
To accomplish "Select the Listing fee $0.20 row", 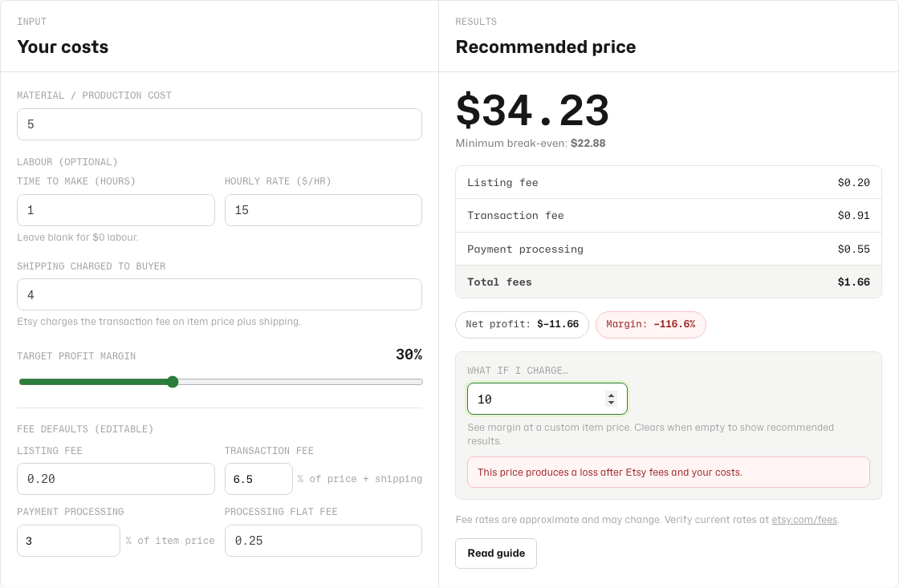I will (x=669, y=183).
